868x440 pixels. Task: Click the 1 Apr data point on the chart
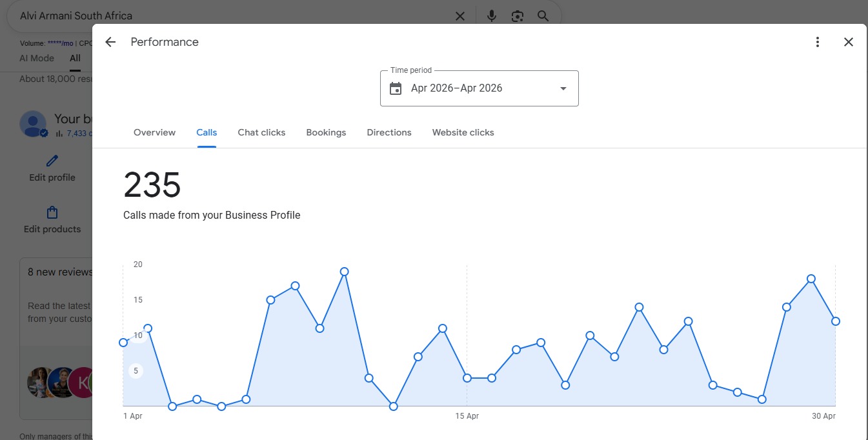[123, 343]
